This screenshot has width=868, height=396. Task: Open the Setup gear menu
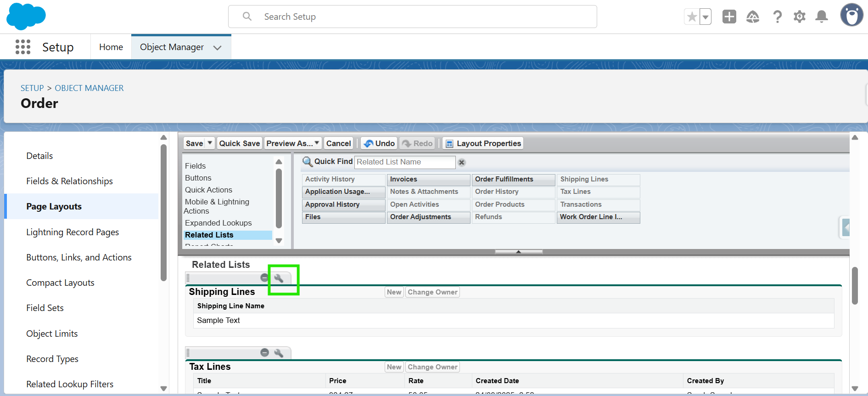click(x=799, y=17)
